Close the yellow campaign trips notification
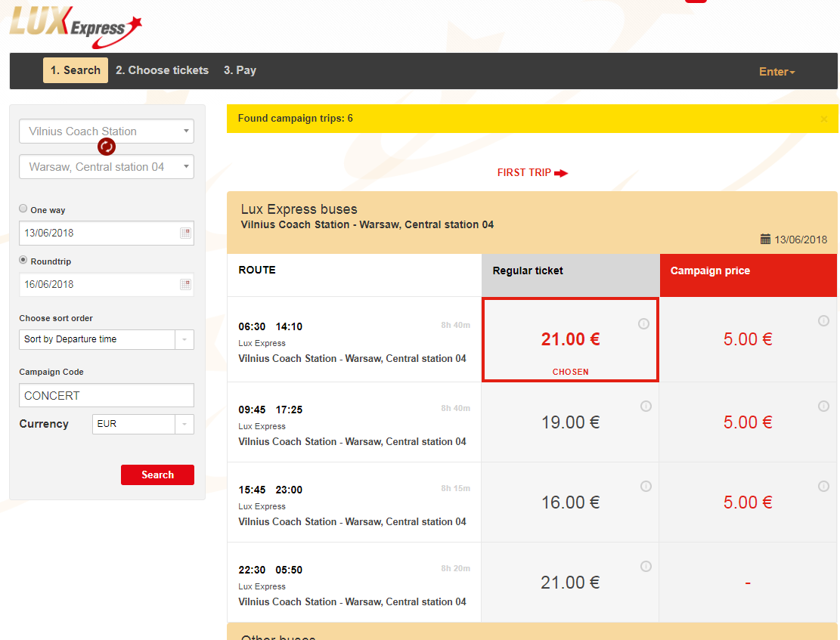 [824, 119]
